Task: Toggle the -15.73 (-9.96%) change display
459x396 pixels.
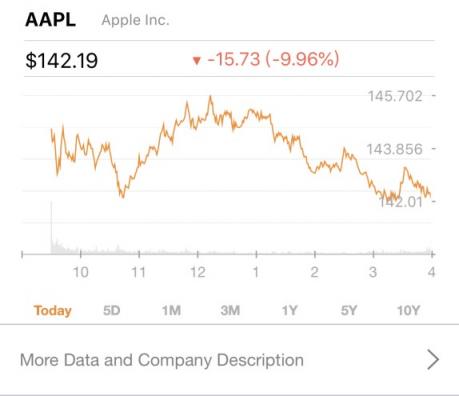Action: coord(273,59)
